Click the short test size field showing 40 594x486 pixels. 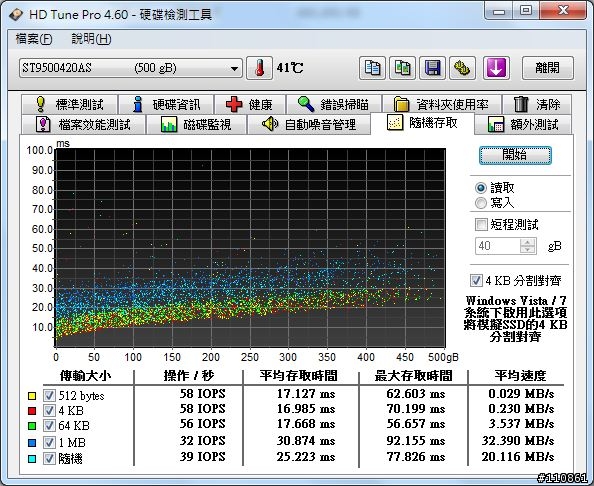point(498,246)
